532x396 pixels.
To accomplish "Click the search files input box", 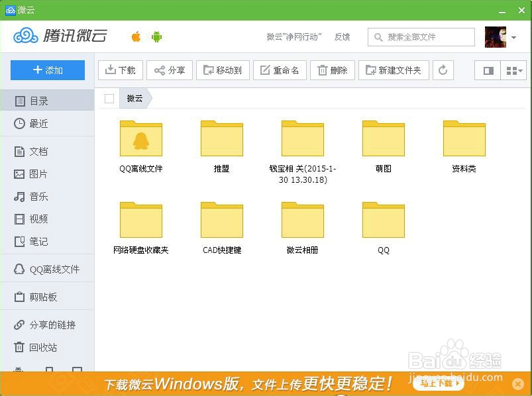I will [x=420, y=37].
